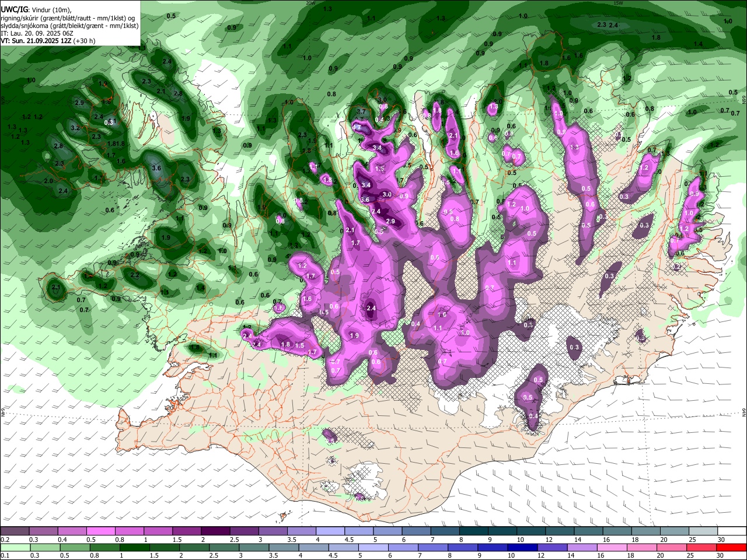This screenshot has height=560, width=747.
Task: Click the dark teal swatch labeled 8 on snow scale
Action: click(473, 531)
